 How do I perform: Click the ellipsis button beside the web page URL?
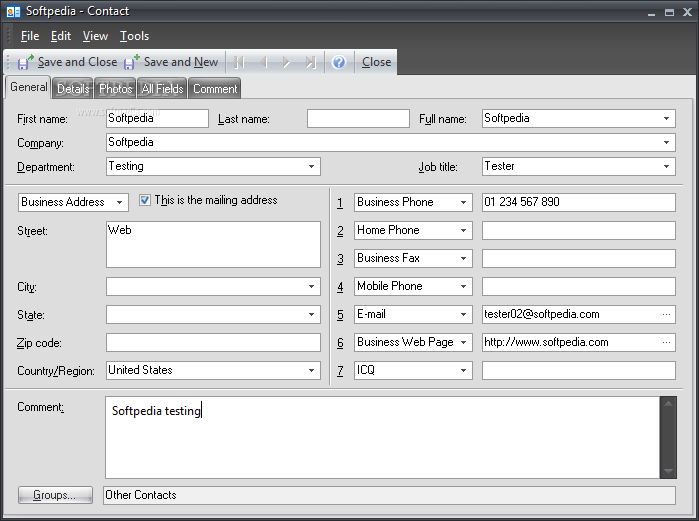666,342
